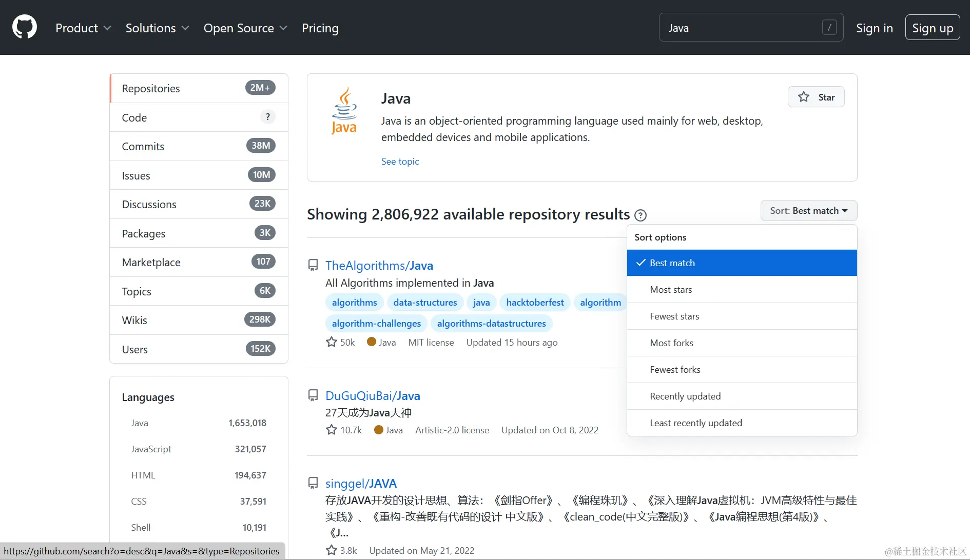The image size is (970, 560).
Task: Filter results by Shell language
Action: tap(199, 528)
